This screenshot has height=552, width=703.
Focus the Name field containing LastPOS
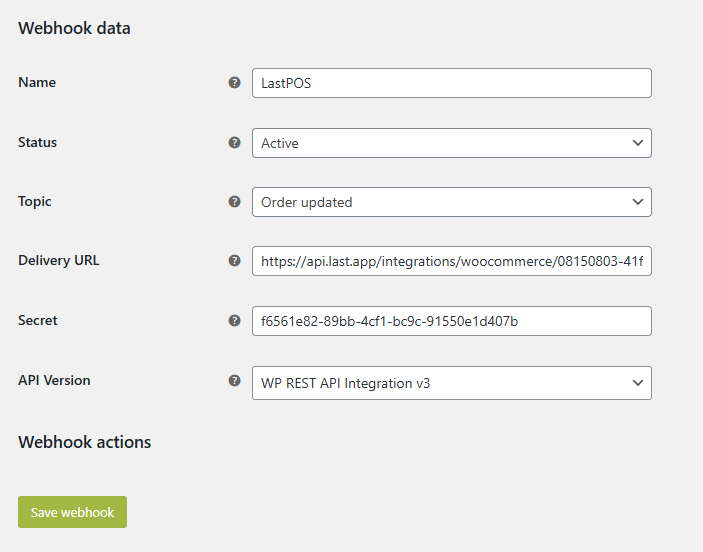click(x=451, y=83)
